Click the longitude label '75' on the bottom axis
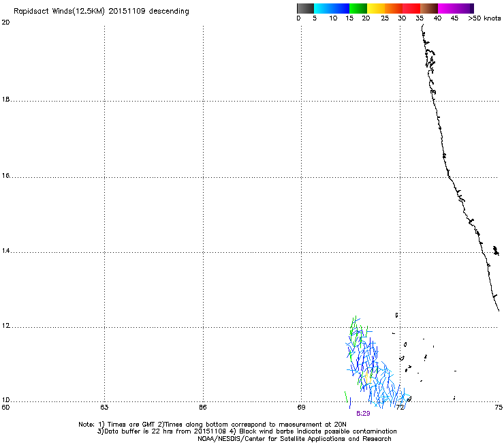The image size is (504, 443). pos(499,408)
